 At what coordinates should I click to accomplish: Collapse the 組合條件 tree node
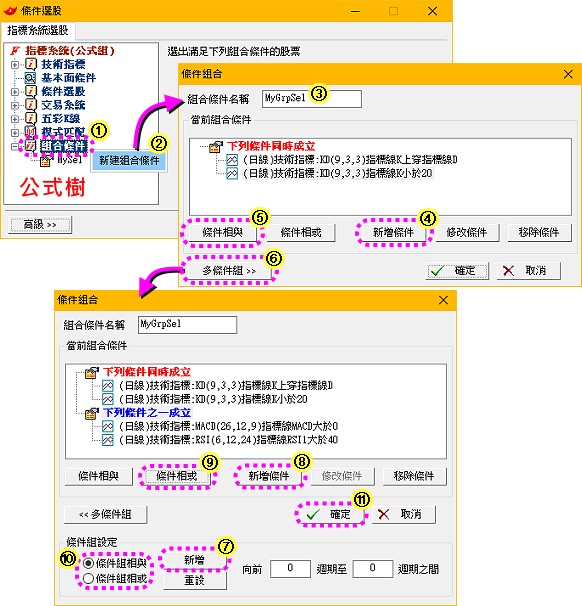[x=15, y=146]
